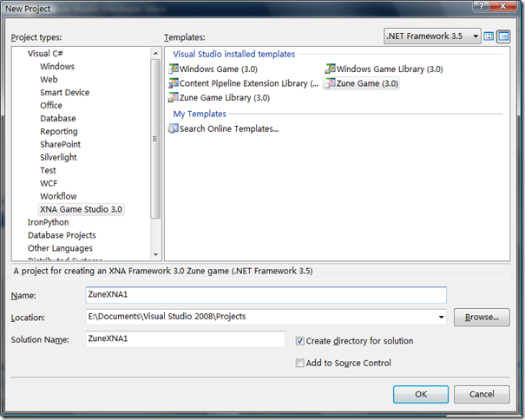Select the Content Pipeline Extension Library template icon
Screen dimensions: 525x420
click(174, 83)
